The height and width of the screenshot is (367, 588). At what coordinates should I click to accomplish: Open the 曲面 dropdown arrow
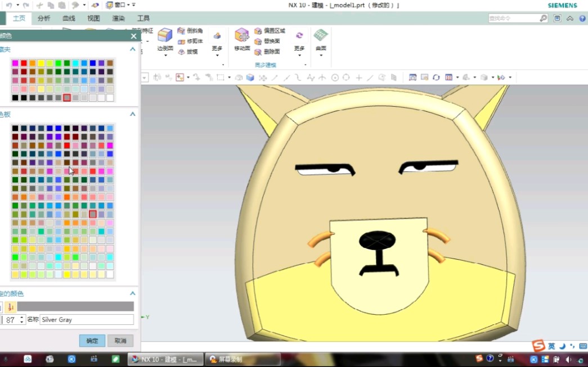tap(321, 56)
